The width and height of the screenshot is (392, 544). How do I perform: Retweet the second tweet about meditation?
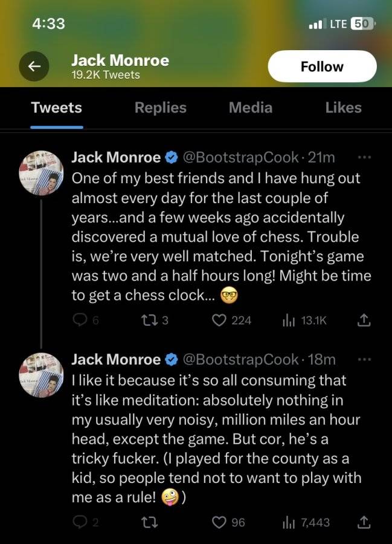point(150,522)
